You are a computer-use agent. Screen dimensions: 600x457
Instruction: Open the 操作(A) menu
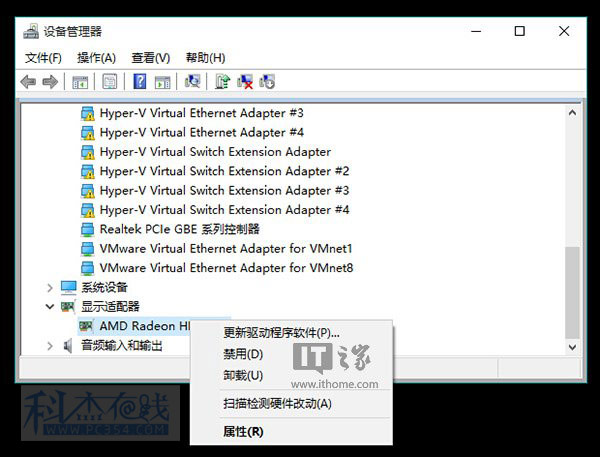coord(96,58)
